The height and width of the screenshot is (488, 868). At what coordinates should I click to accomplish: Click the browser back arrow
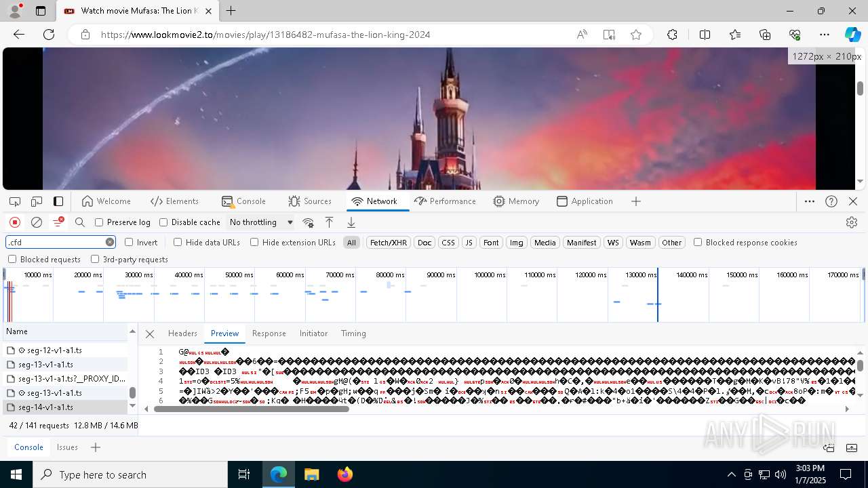[x=19, y=35]
